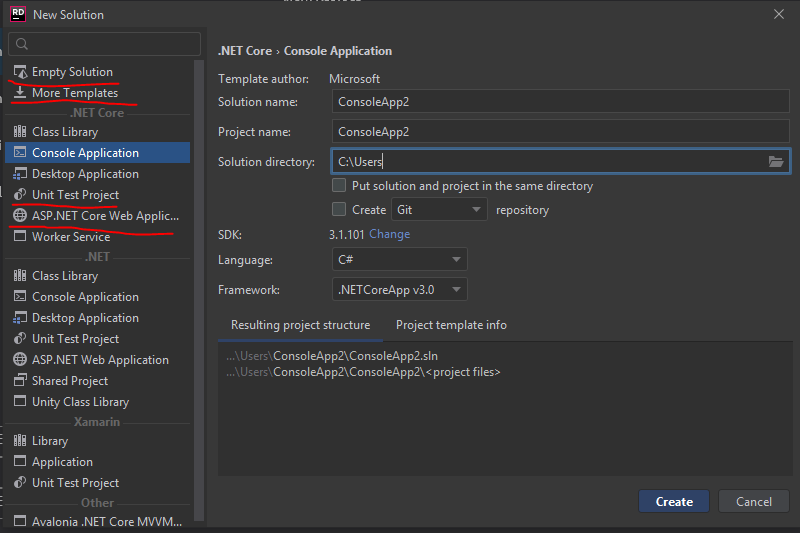
Task: Open the Language C# dropdown
Action: point(399,260)
